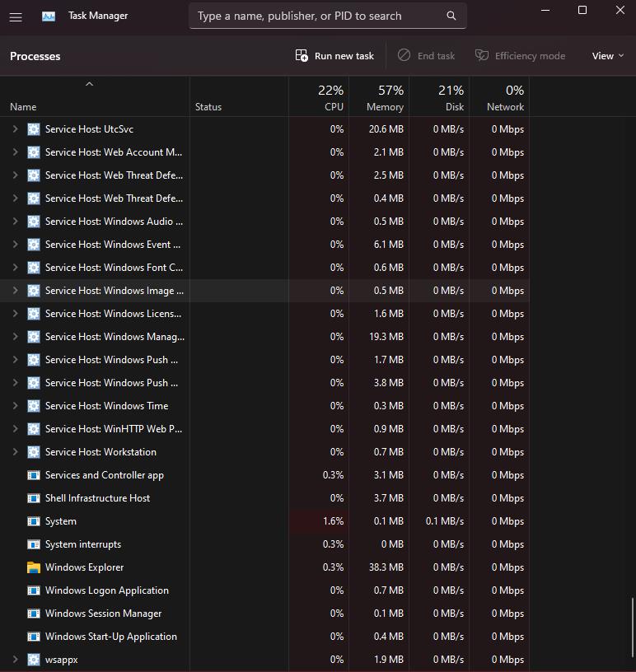Click the icon for Service Host: Windows Event ...
Image resolution: width=636 pixels, height=672 pixels.
coord(34,245)
